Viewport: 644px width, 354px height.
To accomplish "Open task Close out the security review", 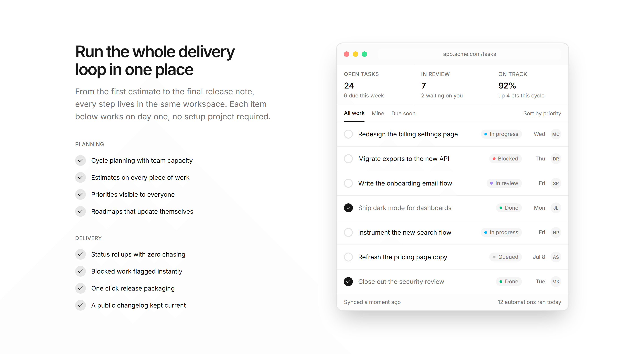I will point(401,282).
